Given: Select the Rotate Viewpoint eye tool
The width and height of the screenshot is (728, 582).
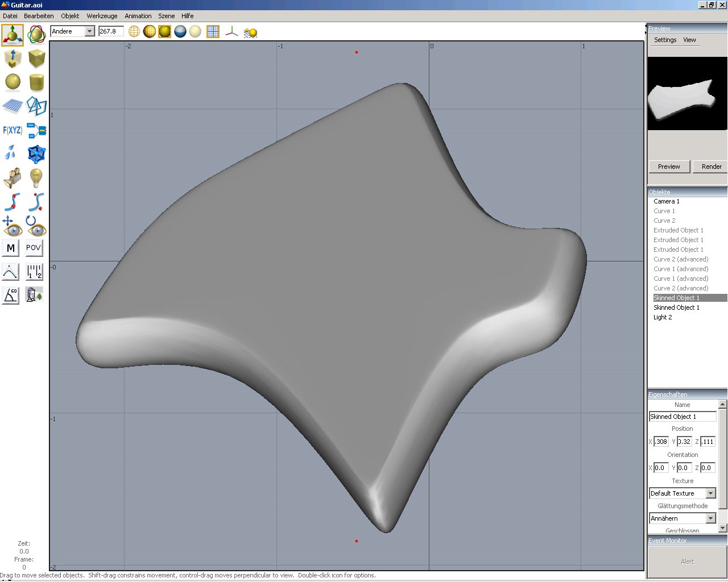Looking at the screenshot, I should pyautogui.click(x=36, y=226).
